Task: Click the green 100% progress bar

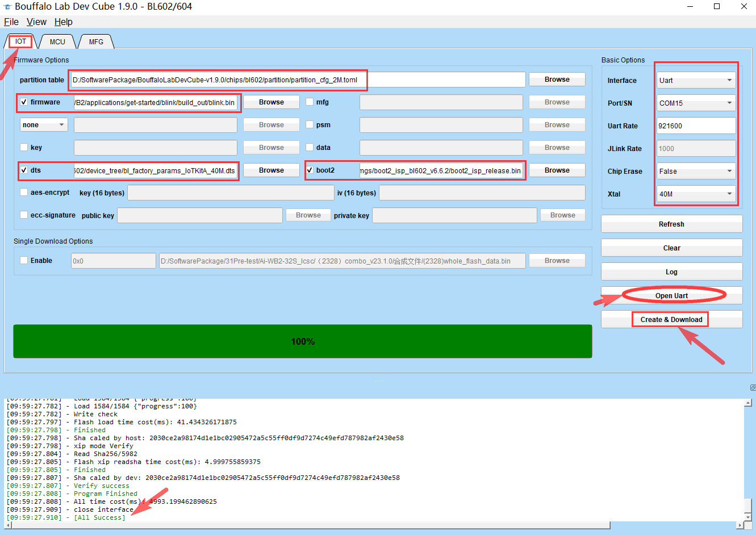Action: pos(303,341)
